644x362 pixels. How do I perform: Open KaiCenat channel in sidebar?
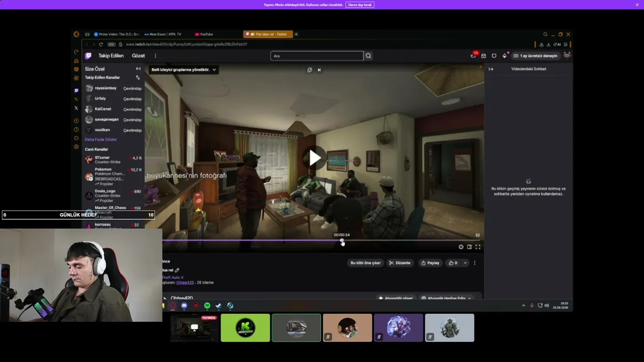coord(113,109)
